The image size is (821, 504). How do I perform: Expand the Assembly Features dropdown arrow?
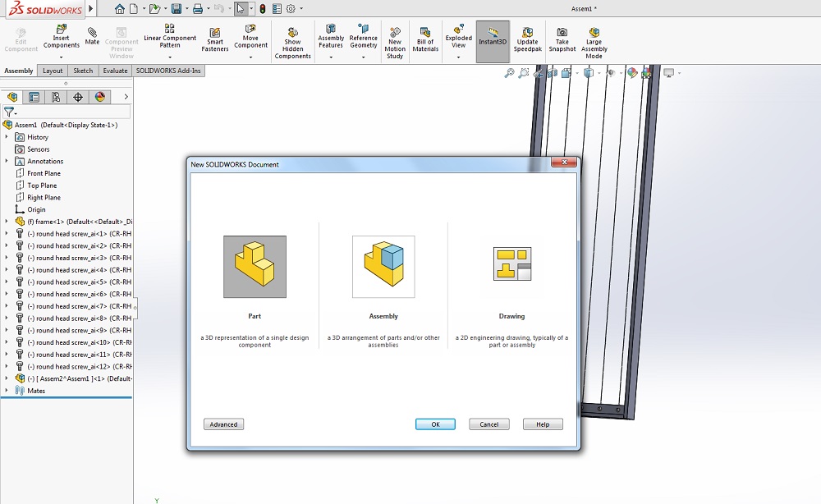331,57
